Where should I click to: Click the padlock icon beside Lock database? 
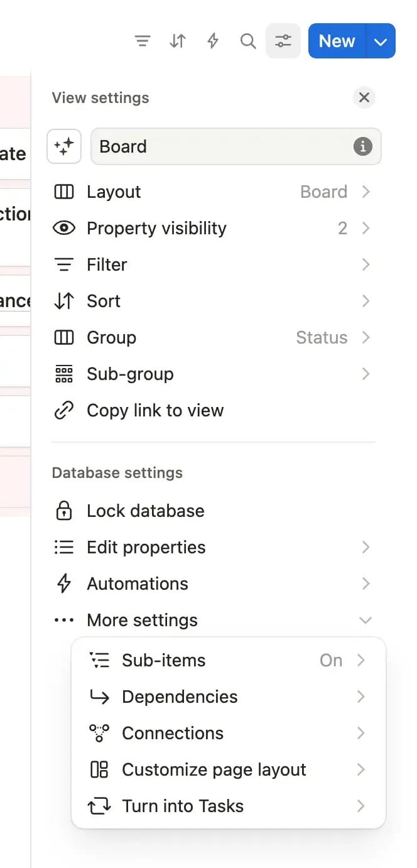coord(64,511)
